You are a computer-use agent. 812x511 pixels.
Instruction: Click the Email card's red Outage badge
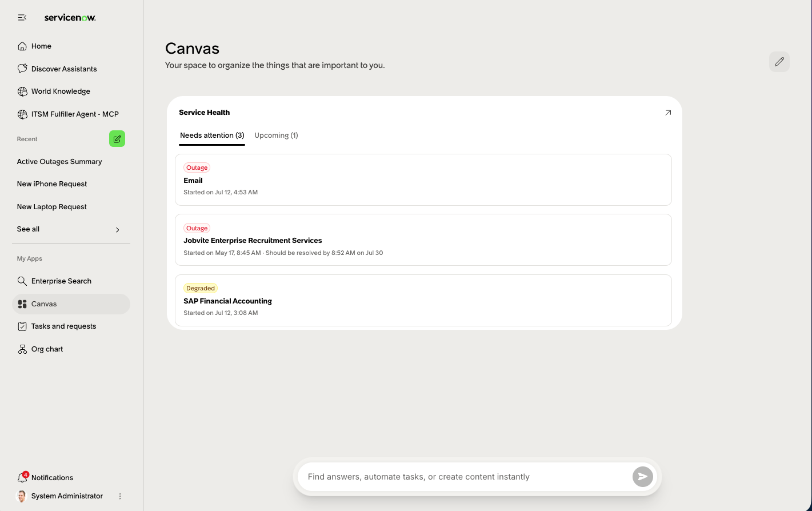(x=197, y=167)
